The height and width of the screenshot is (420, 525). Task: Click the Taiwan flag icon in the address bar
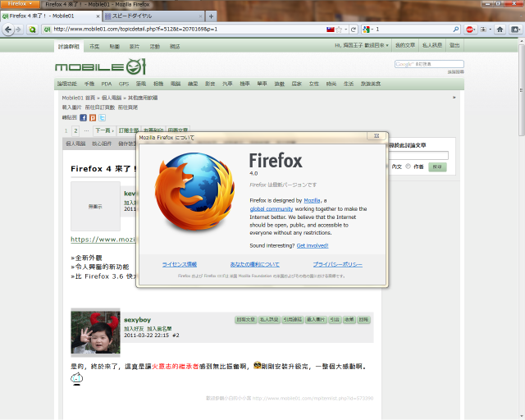(330, 30)
